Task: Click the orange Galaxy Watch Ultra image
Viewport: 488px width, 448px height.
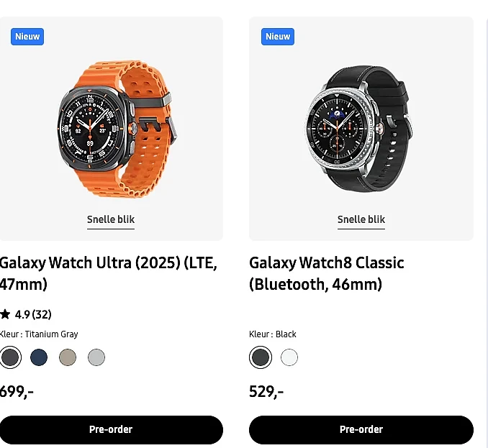Action: coord(117,129)
